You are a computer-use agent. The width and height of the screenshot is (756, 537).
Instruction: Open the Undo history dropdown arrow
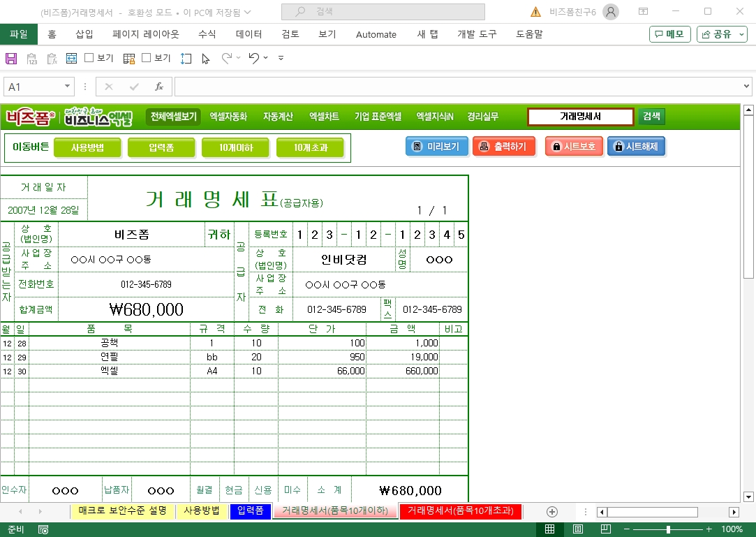[266, 58]
